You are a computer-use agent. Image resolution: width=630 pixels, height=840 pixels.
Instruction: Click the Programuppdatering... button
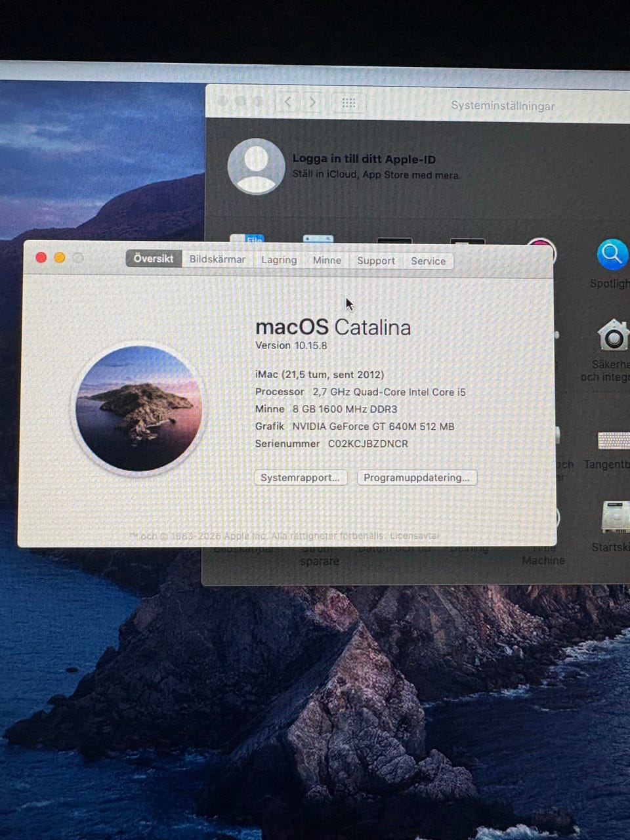(x=417, y=477)
